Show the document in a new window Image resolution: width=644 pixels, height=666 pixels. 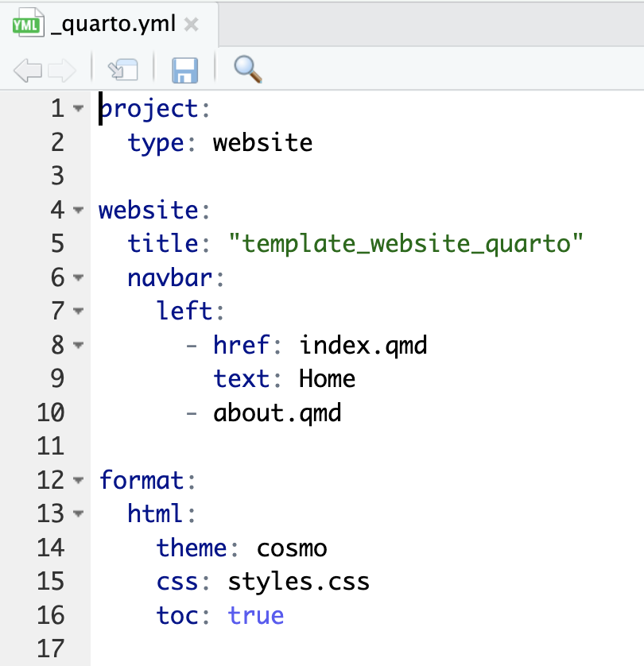tap(122, 70)
